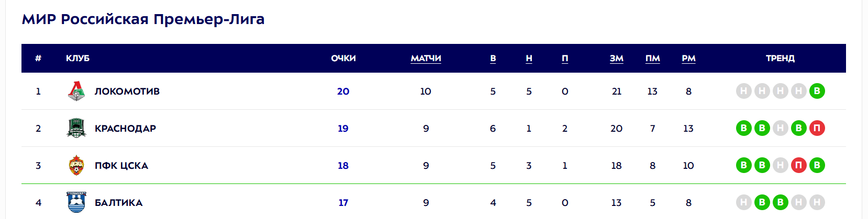Open the КРАСНОДАР team link

click(x=125, y=129)
